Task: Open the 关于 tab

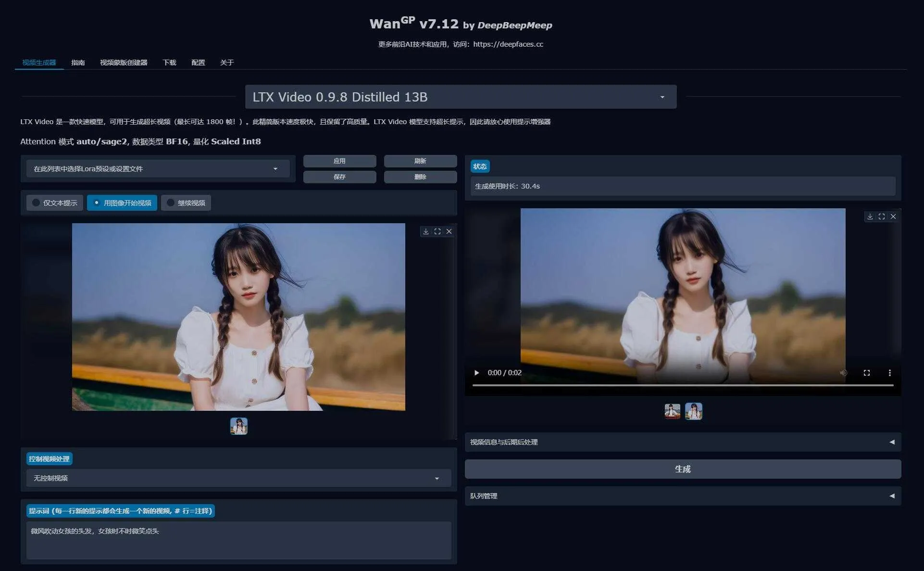Action: click(227, 63)
